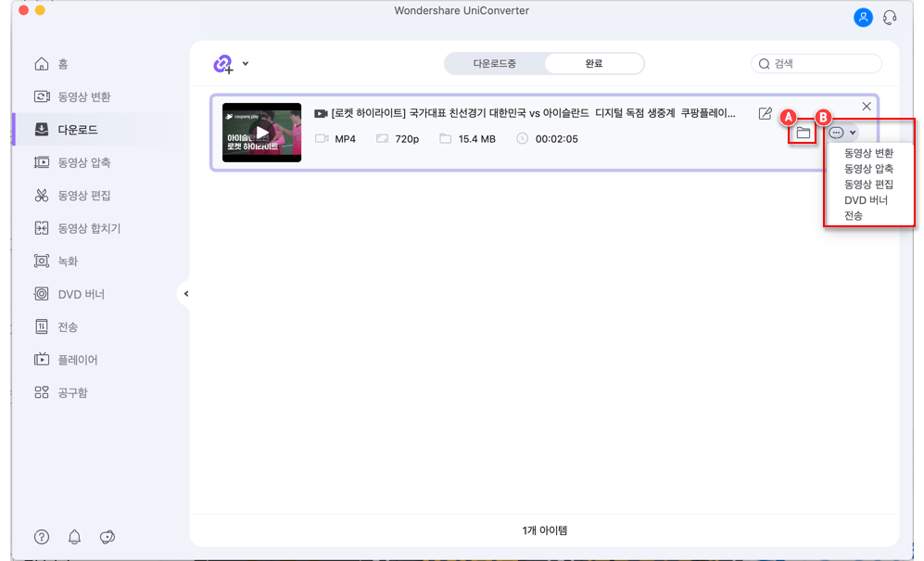Image resolution: width=924 pixels, height=561 pixels.
Task: Open the user account icon
Action: pos(863,18)
